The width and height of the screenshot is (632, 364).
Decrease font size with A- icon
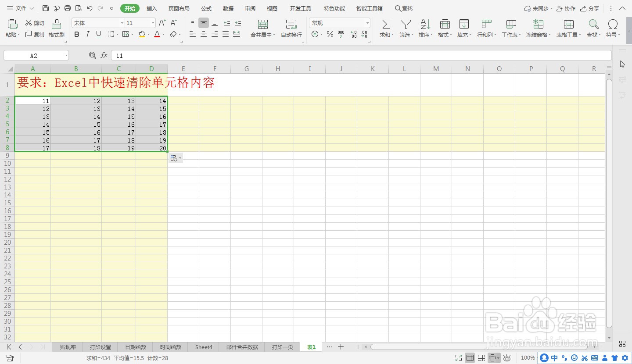(173, 23)
